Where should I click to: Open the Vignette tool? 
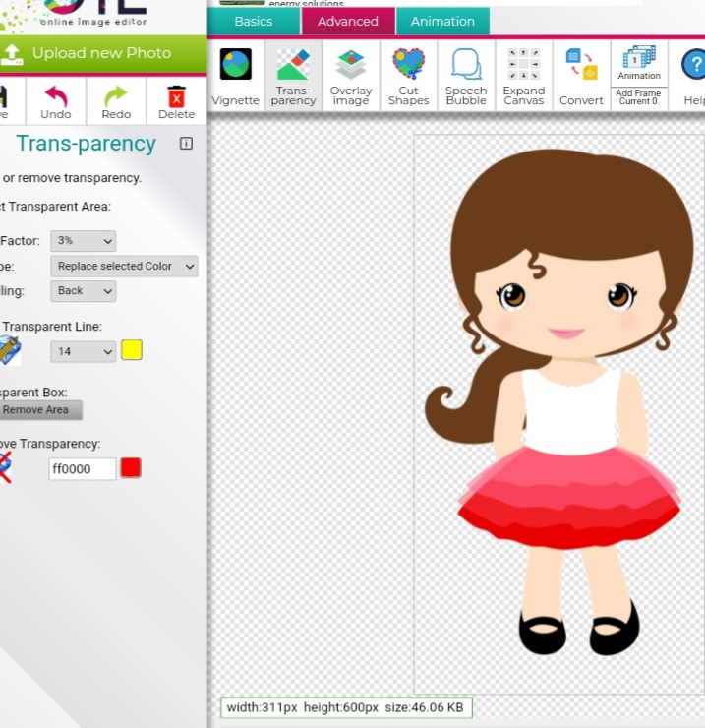coord(235,76)
